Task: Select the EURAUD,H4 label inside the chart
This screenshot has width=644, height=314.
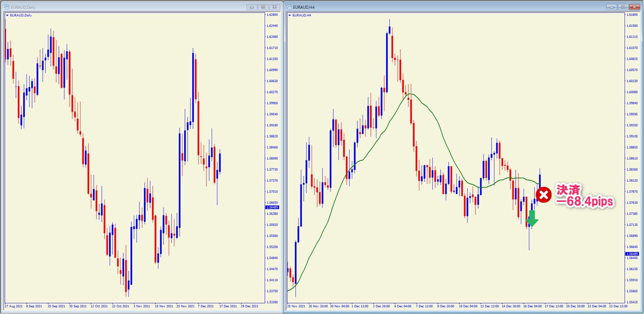Action: pos(302,15)
